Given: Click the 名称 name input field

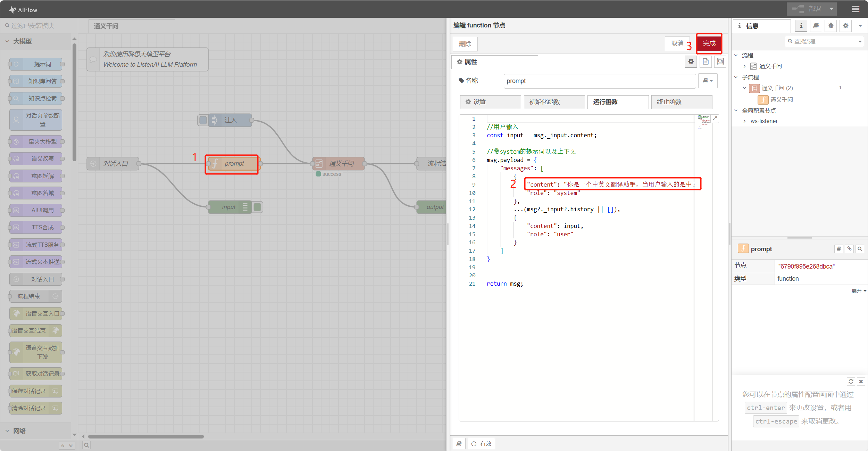Looking at the screenshot, I should point(599,81).
